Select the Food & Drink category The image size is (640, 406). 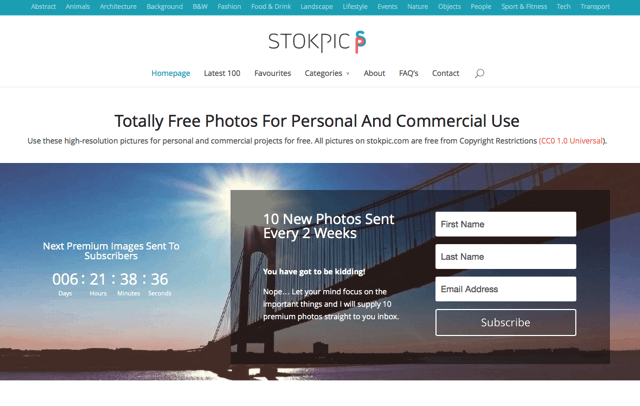(271, 7)
